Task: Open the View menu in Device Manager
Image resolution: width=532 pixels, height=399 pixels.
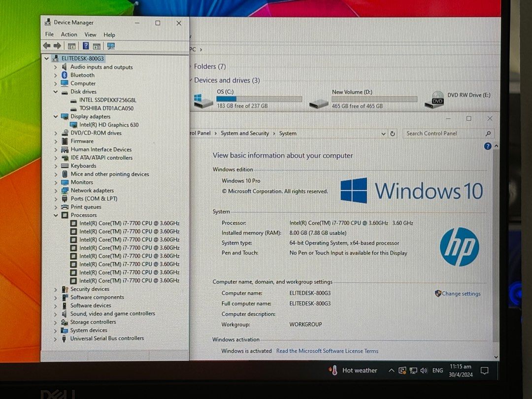Action: [90, 34]
